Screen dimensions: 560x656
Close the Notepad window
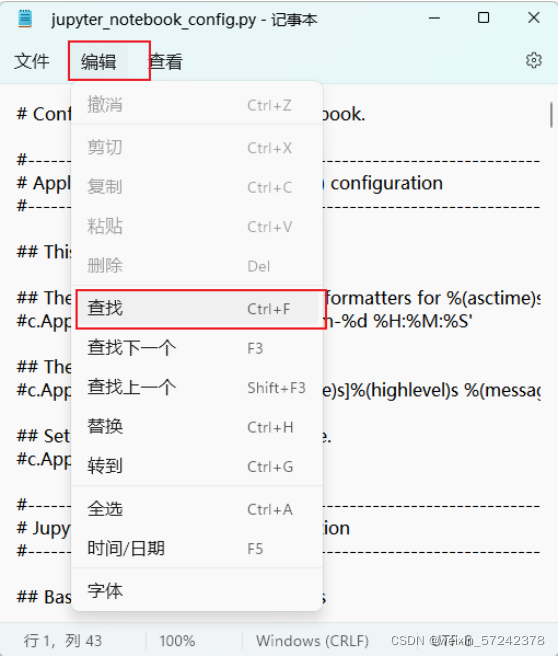pos(534,18)
